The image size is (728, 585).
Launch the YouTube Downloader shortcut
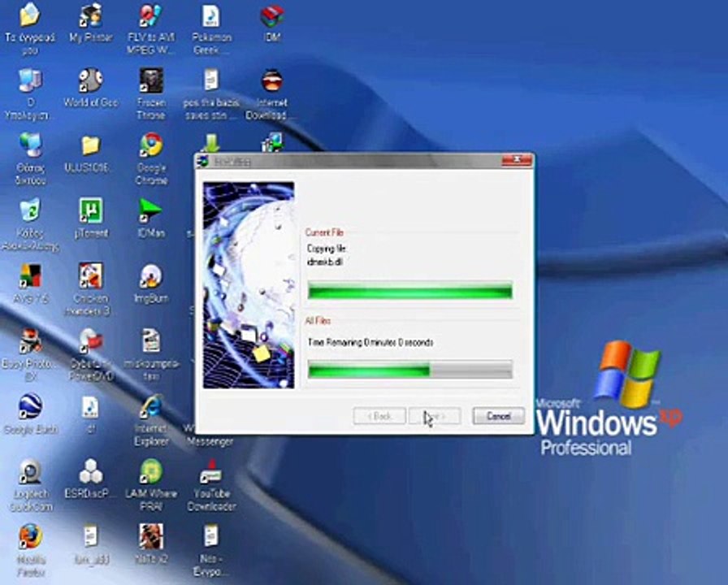click(211, 471)
